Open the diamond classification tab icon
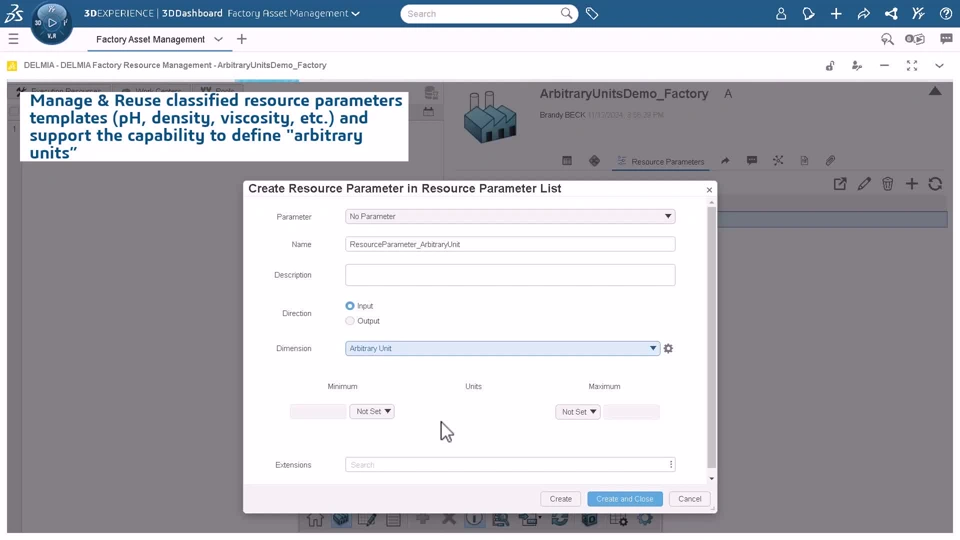 pos(594,160)
